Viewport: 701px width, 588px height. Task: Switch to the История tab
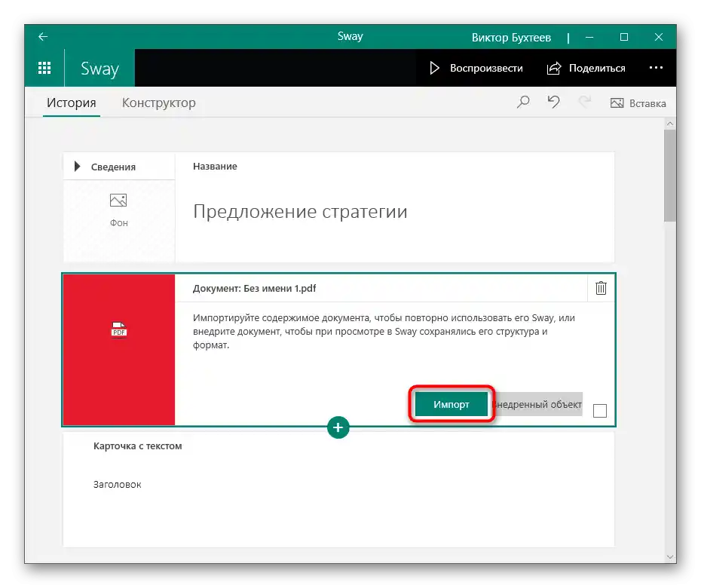[72, 103]
